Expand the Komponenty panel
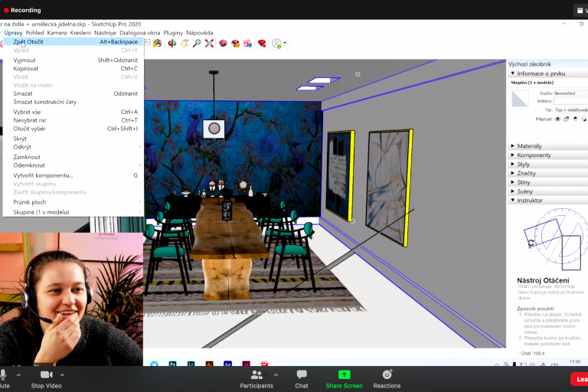 (x=533, y=155)
